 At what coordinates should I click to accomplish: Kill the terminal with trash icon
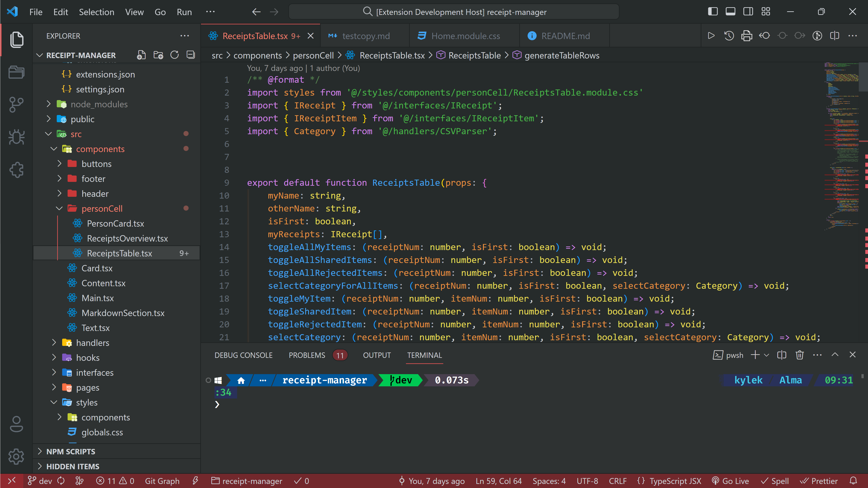[800, 355]
